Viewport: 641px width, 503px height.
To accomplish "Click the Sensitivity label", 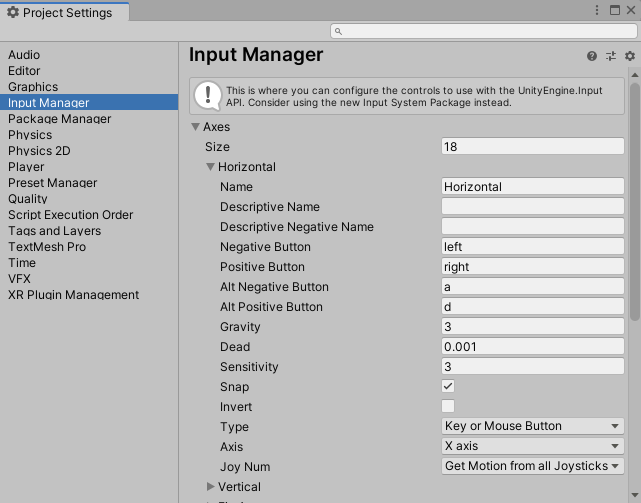I will (249, 367).
